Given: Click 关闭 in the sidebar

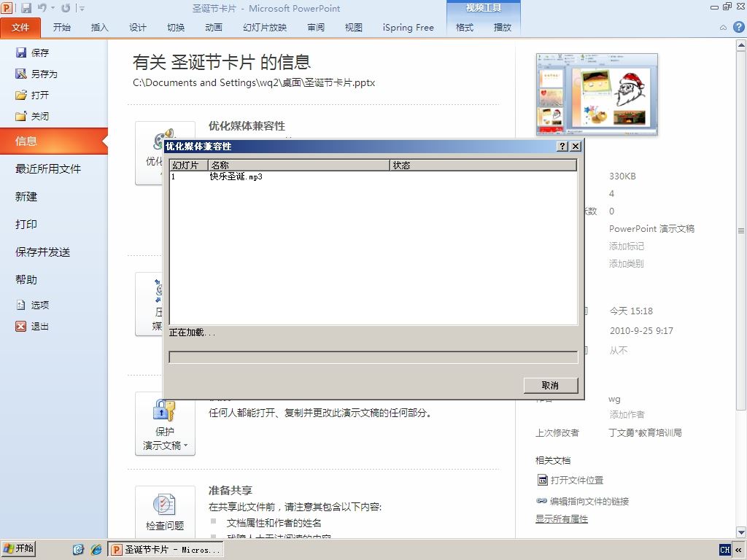Looking at the screenshot, I should (32, 116).
